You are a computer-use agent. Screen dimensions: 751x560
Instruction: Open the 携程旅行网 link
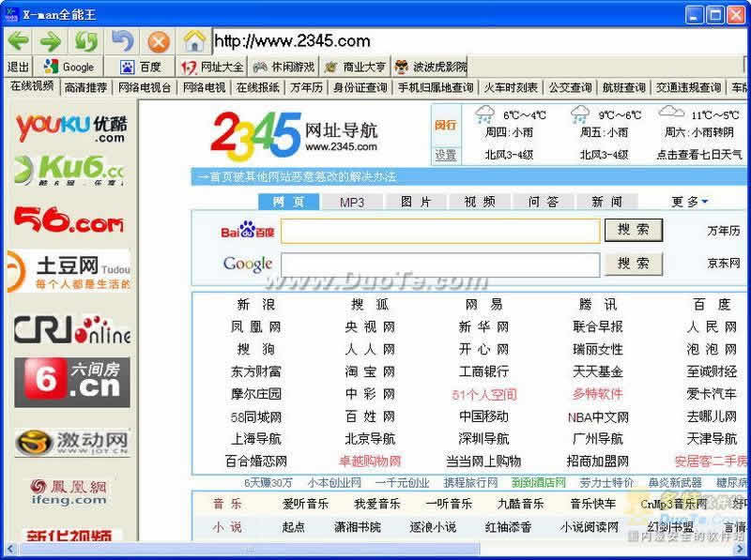click(x=471, y=482)
